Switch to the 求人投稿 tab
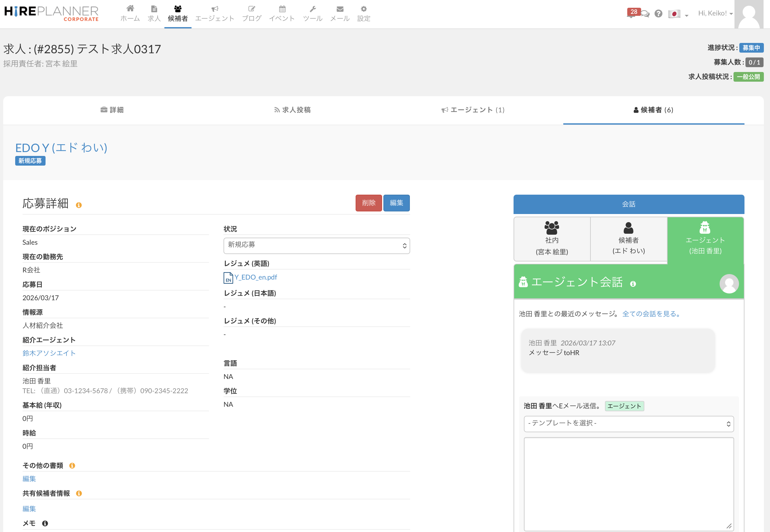This screenshot has height=532, width=770. (292, 110)
